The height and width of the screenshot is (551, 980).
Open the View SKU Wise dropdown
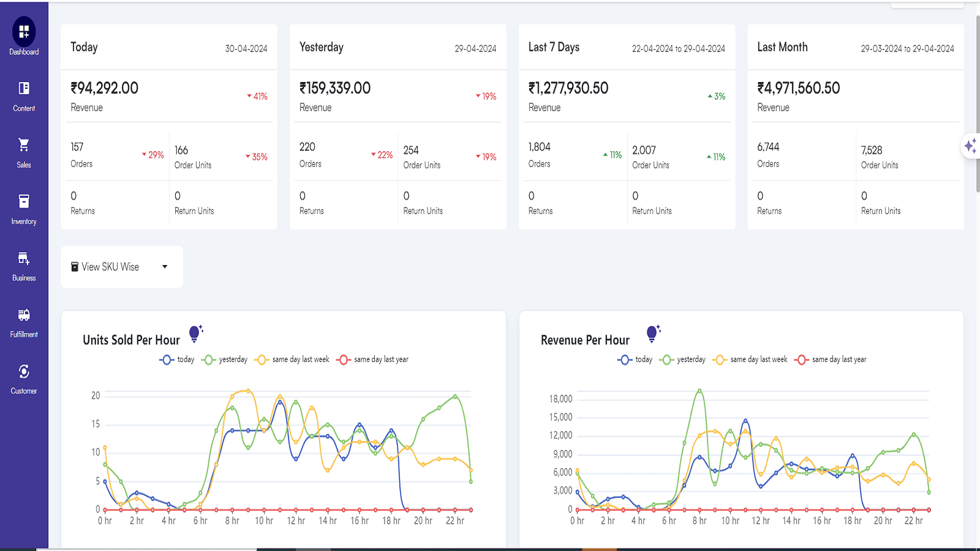coord(121,266)
